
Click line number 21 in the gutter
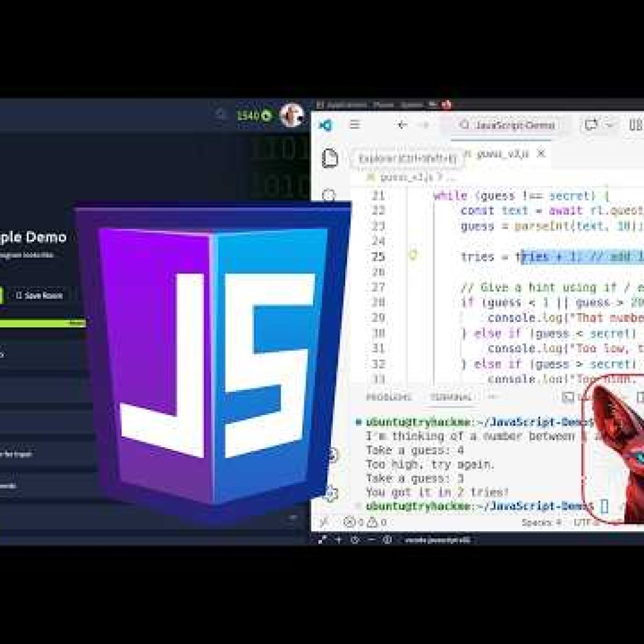(378, 196)
